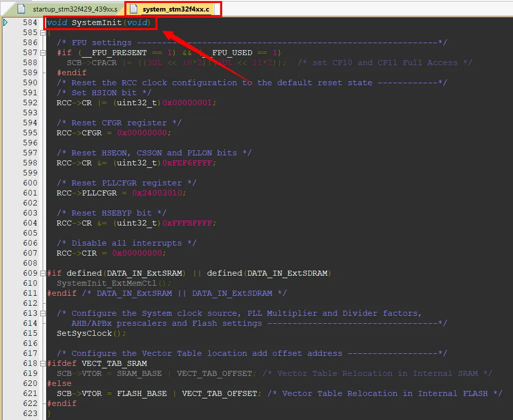The width and height of the screenshot is (513, 420).
Task: Click the 'Disable all interrupts' comment
Action: [x=126, y=243]
